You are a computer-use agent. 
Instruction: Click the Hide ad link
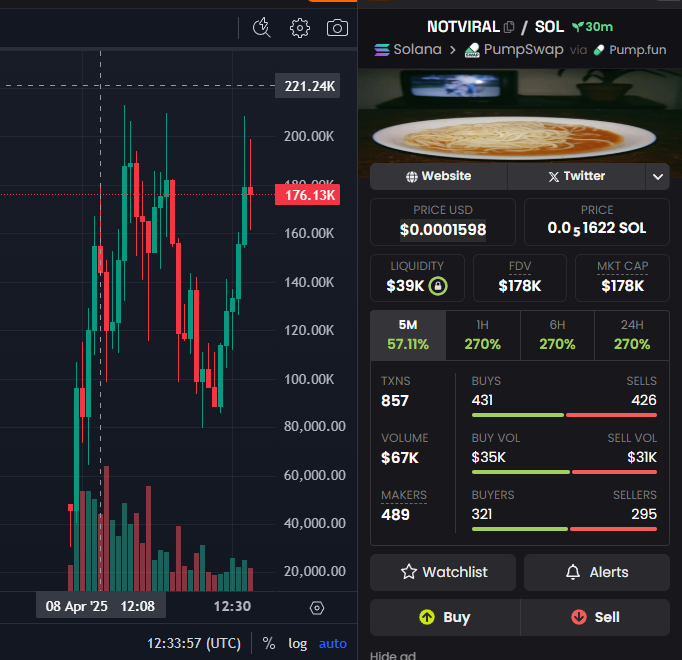393,655
